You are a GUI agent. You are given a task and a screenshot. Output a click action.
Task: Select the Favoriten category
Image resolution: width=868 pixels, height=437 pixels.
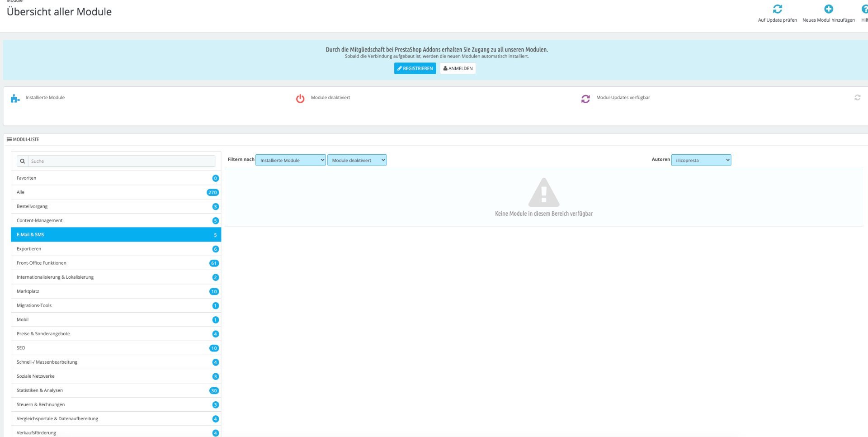(x=116, y=178)
